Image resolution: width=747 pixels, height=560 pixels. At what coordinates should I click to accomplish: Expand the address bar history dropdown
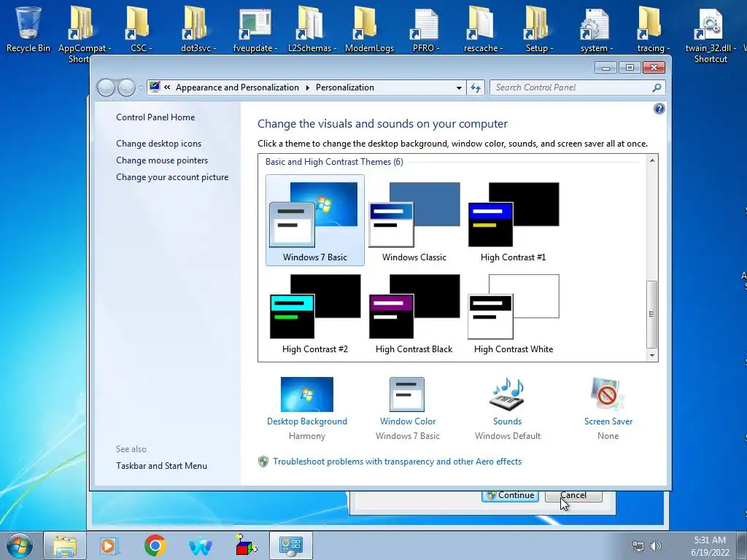tap(459, 87)
